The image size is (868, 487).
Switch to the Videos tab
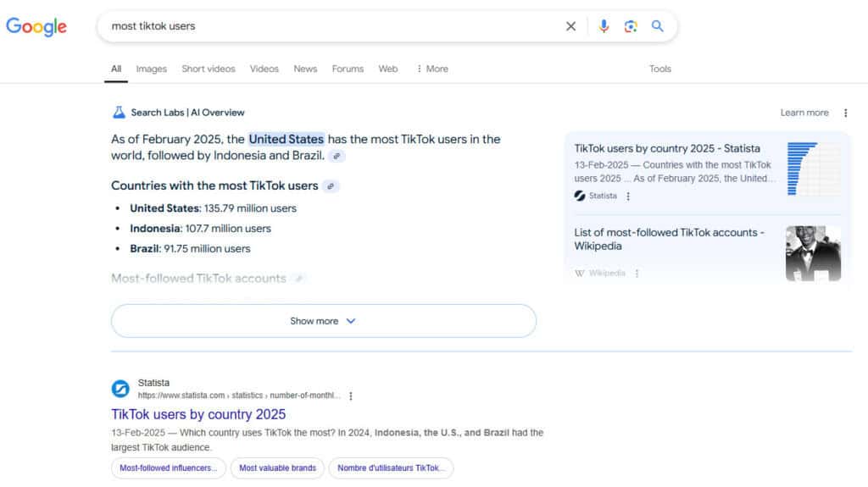click(x=264, y=69)
